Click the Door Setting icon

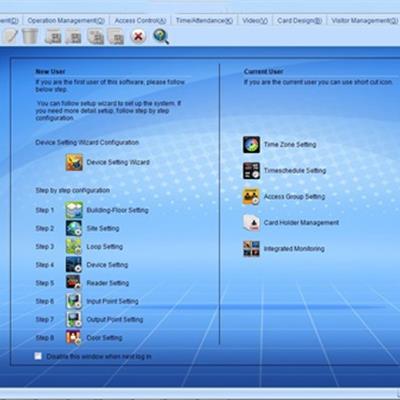(x=73, y=337)
